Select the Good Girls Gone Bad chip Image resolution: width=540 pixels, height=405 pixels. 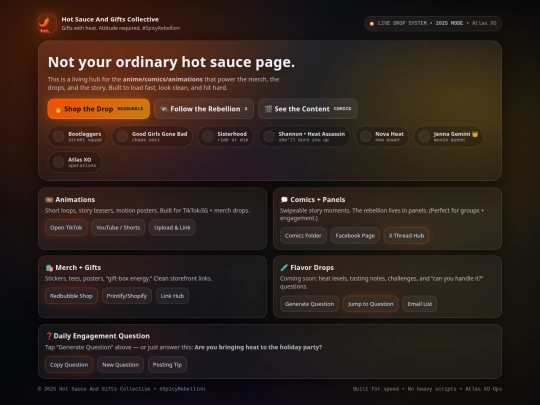152,136
